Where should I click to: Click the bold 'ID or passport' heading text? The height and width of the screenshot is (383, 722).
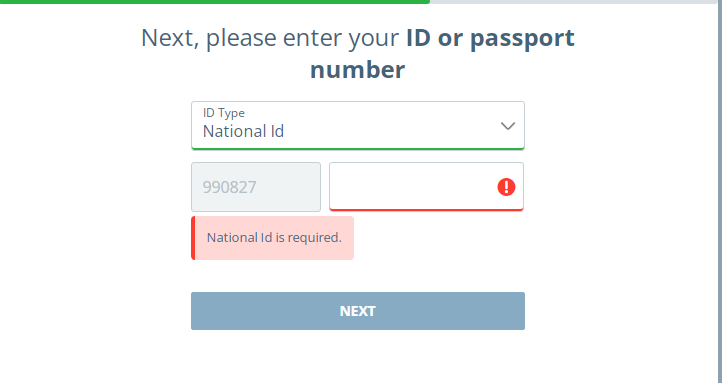click(490, 38)
